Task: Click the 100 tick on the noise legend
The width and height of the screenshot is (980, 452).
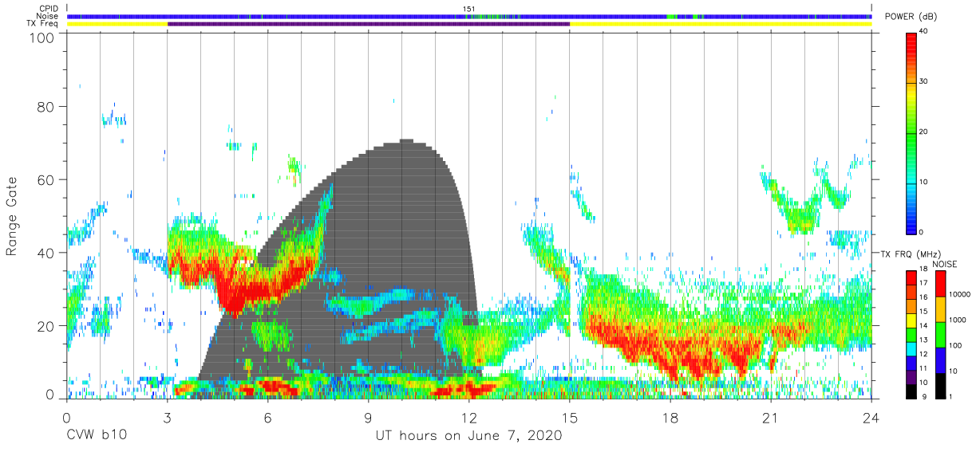Action: [958, 345]
